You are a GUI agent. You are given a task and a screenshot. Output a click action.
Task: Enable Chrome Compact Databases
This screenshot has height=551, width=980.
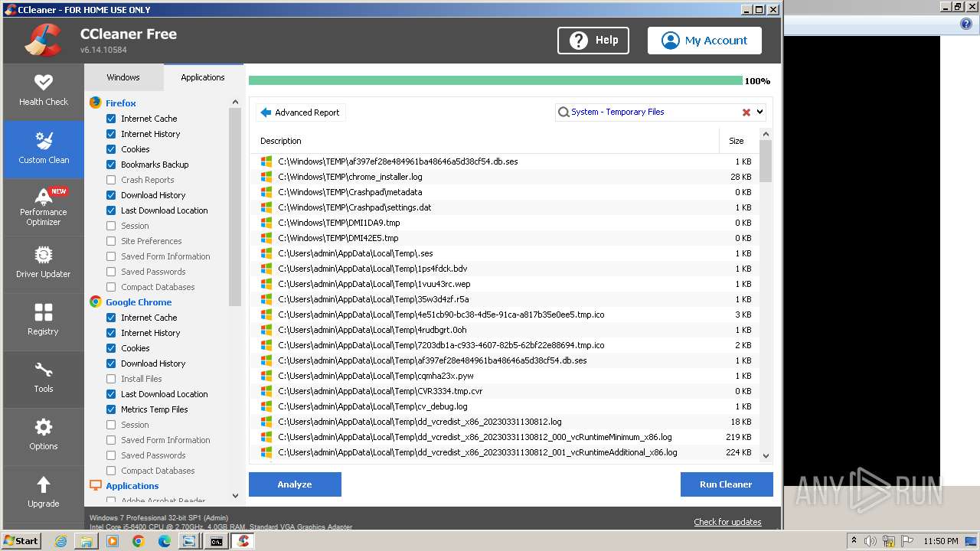[x=111, y=471]
